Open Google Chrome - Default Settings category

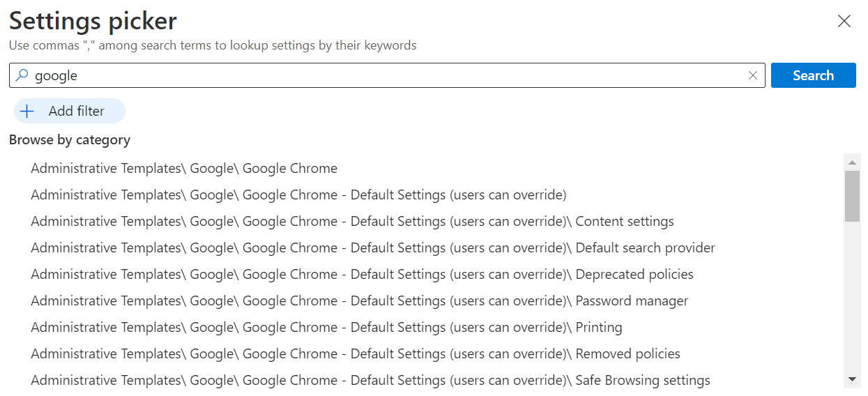[298, 195]
